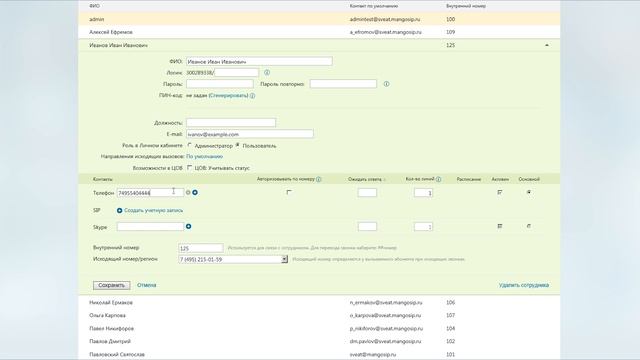Viewport: 640px width, 360px height.
Task: Click the blue plus icon before Создать учетную запись
Action: (119, 211)
